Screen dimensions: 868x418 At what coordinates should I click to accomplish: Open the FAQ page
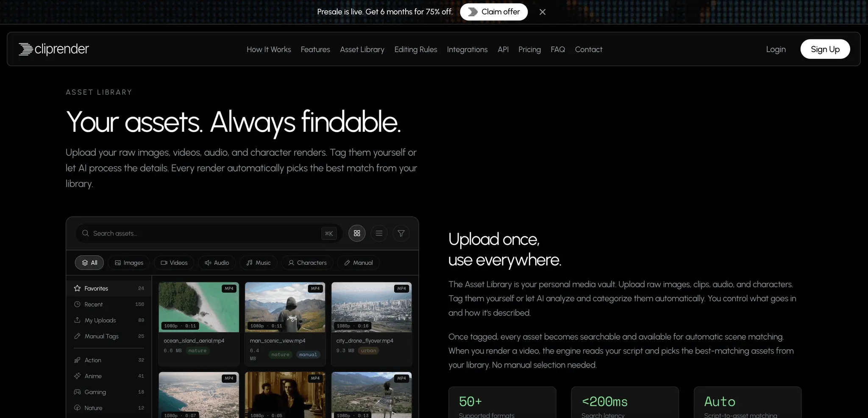point(558,50)
